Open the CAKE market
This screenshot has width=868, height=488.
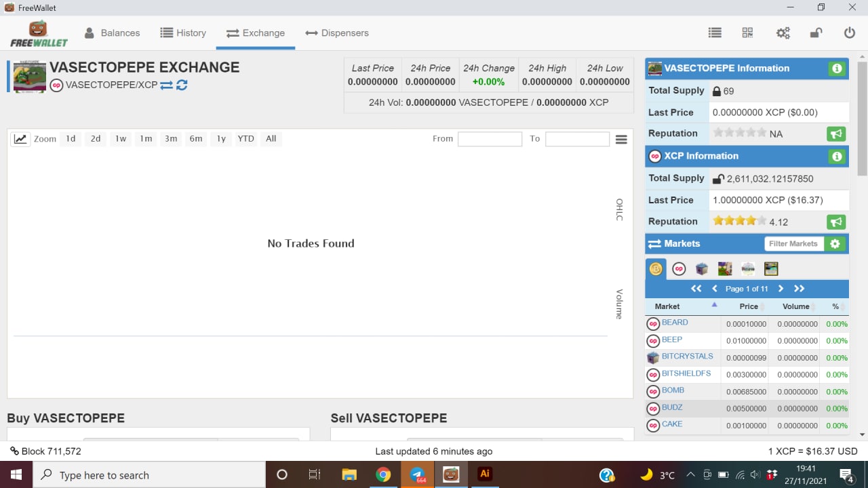coord(672,424)
